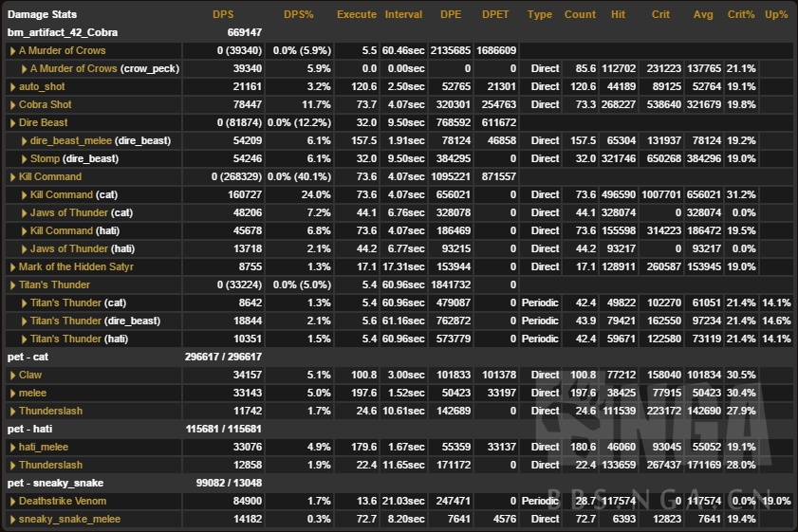
Task: Expand the A Murder of Crows row arrow
Action: click(x=12, y=51)
